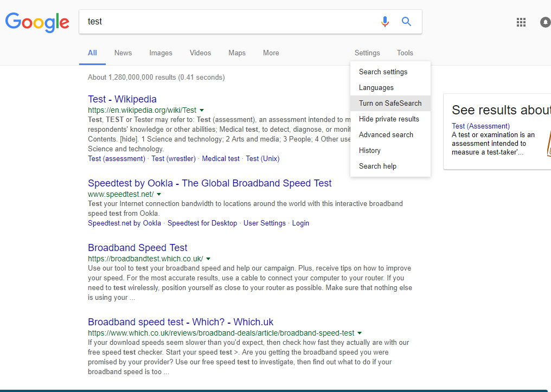Click inside the search query box
This screenshot has width=551, height=392.
(x=228, y=22)
